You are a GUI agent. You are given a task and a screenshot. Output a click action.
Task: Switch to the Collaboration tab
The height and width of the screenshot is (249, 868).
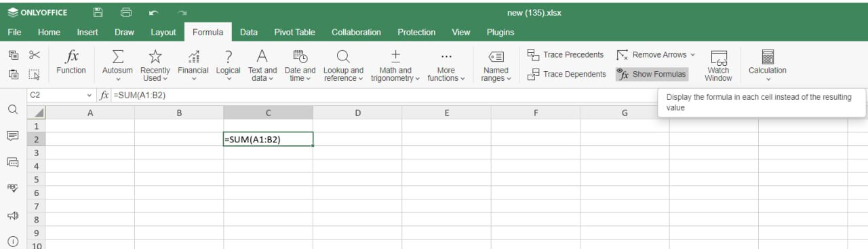tap(356, 32)
